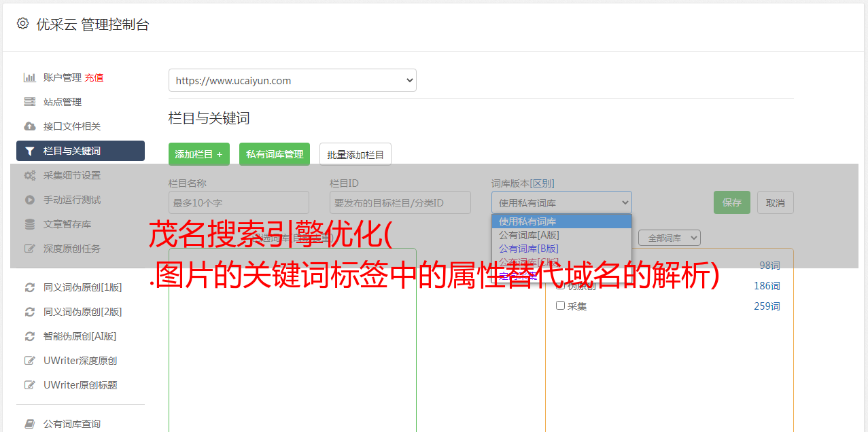Click the database icon for 文章暂存库
The image size is (868, 432).
coord(30,224)
